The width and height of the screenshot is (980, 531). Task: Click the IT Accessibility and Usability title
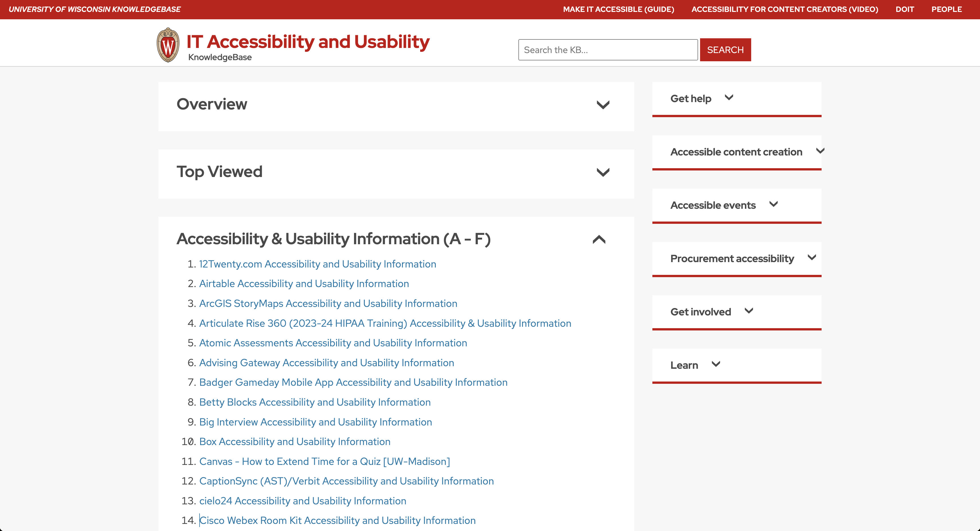(307, 42)
